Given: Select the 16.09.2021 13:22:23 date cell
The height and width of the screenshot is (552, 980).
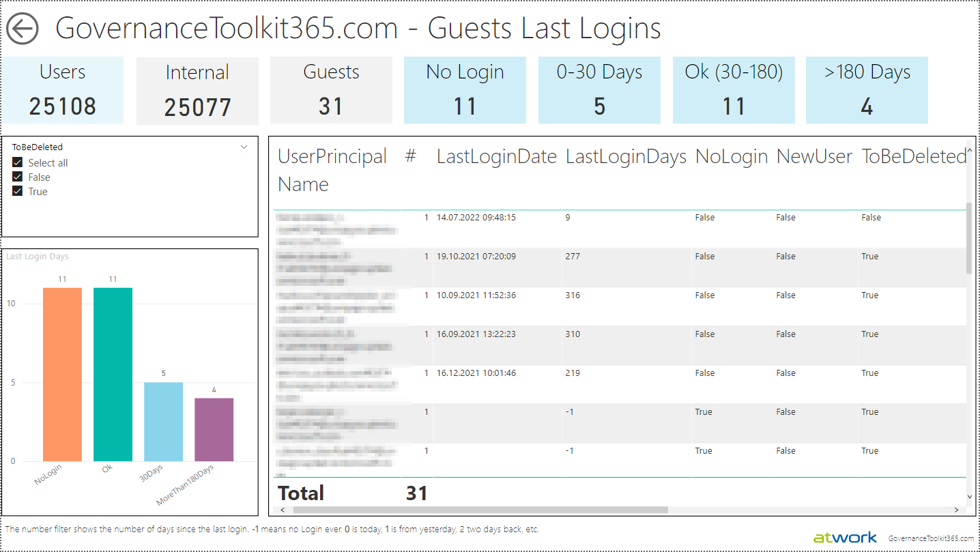Looking at the screenshot, I should pyautogui.click(x=476, y=334).
